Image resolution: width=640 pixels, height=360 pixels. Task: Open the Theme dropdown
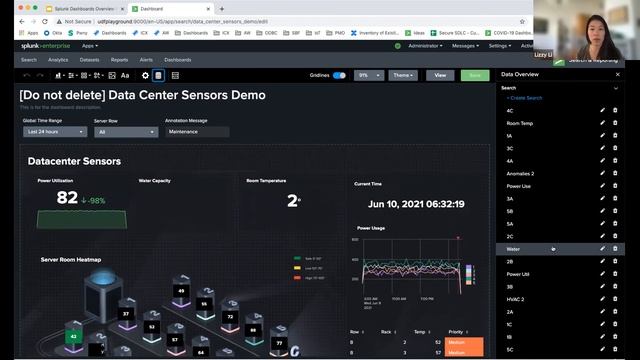403,76
